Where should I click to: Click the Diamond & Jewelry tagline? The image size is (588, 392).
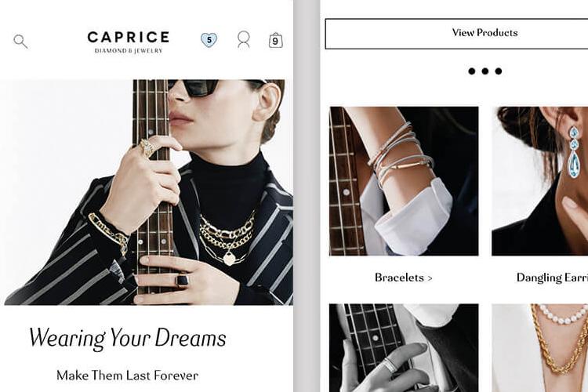pyautogui.click(x=129, y=51)
